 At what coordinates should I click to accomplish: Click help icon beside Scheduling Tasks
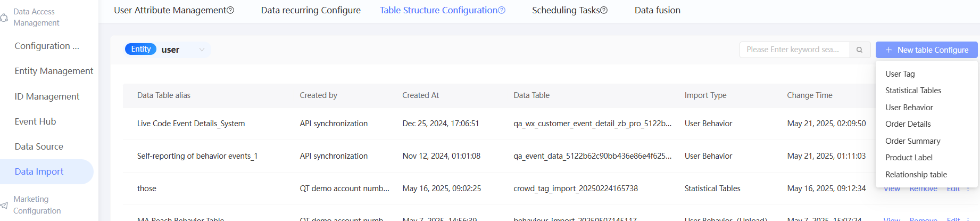pos(604,10)
